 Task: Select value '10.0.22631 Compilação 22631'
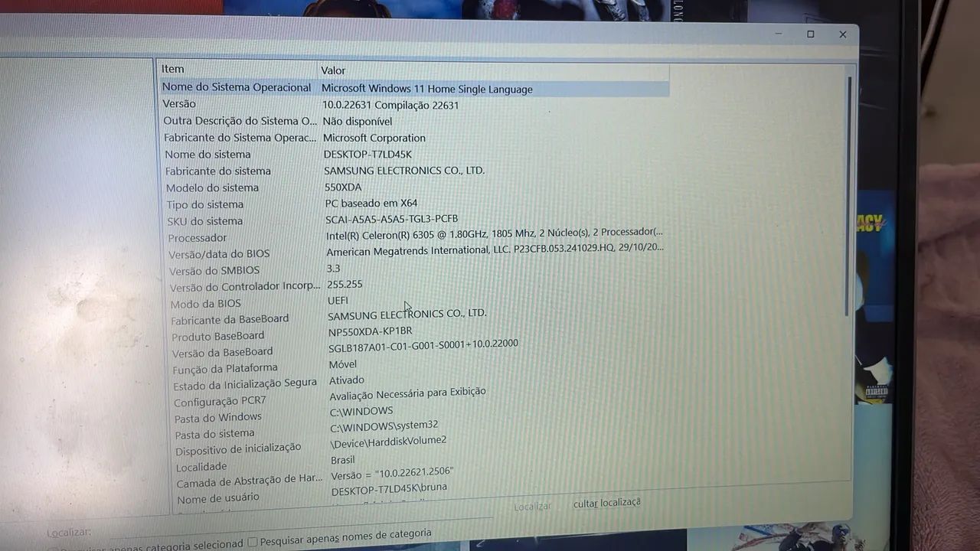[x=390, y=105]
